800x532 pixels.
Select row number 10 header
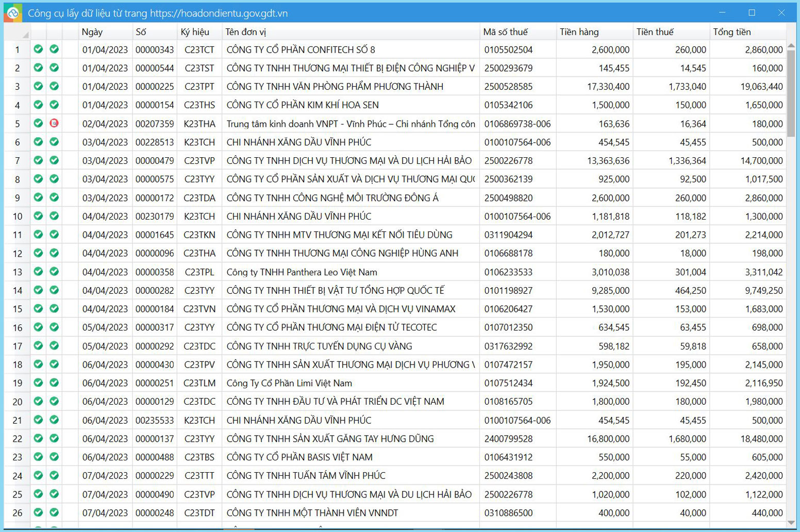click(17, 217)
